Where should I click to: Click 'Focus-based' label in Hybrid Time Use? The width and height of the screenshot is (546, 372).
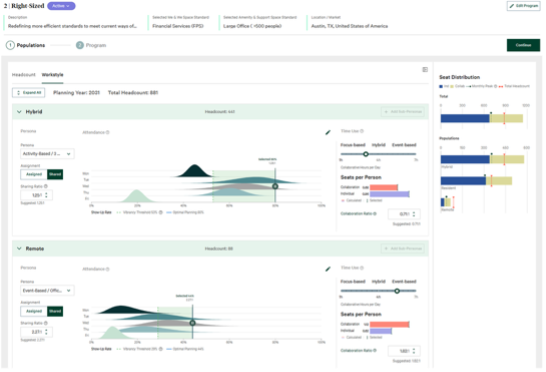point(353,145)
